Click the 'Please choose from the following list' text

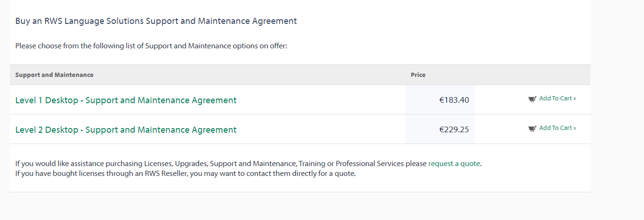click(x=151, y=46)
